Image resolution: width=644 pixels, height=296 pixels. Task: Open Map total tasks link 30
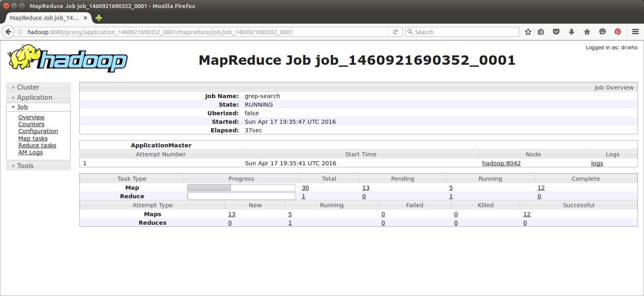305,188
